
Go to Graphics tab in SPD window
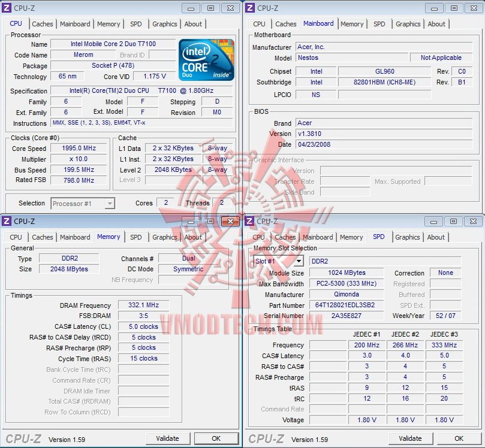[x=407, y=237]
